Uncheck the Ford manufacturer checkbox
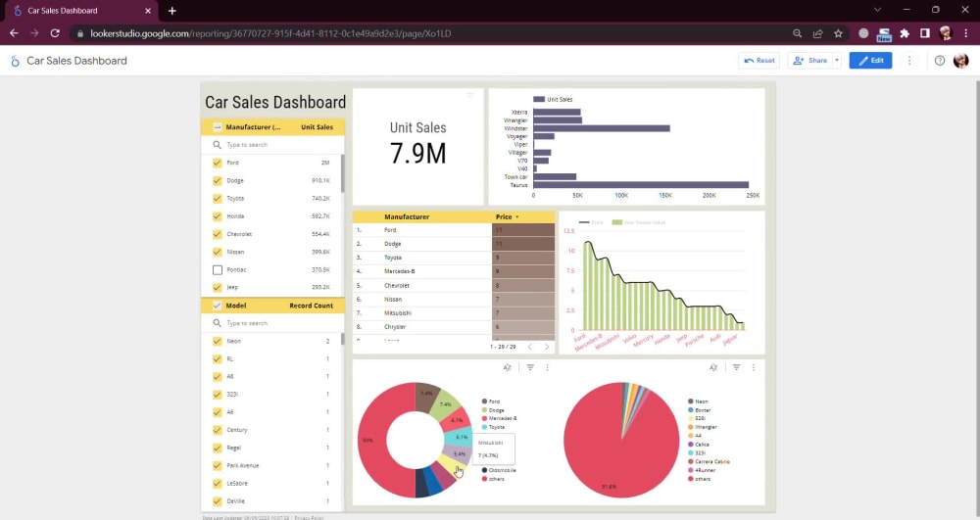Screen dimensions: 980x520 point(217,163)
